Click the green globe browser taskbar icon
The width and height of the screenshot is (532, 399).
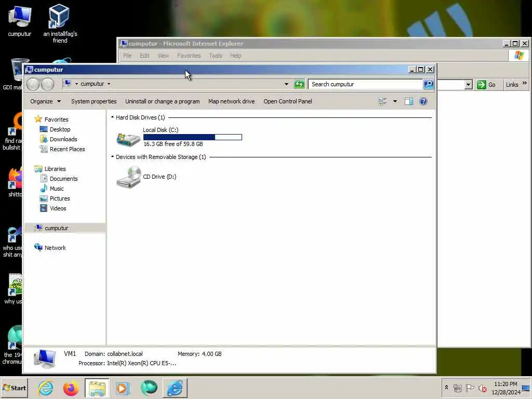pyautogui.click(x=149, y=388)
